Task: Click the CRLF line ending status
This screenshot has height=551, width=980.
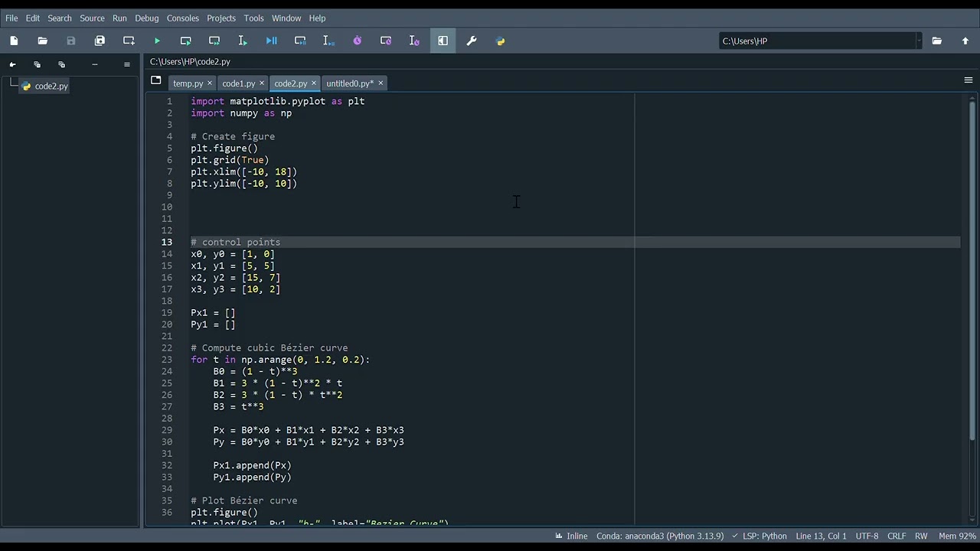Action: point(897,536)
